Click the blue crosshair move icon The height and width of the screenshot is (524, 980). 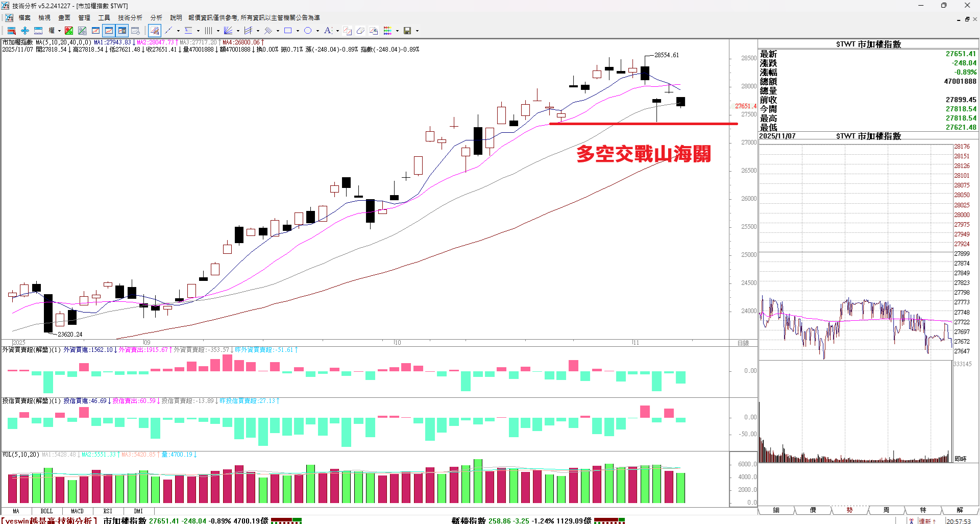(x=24, y=31)
